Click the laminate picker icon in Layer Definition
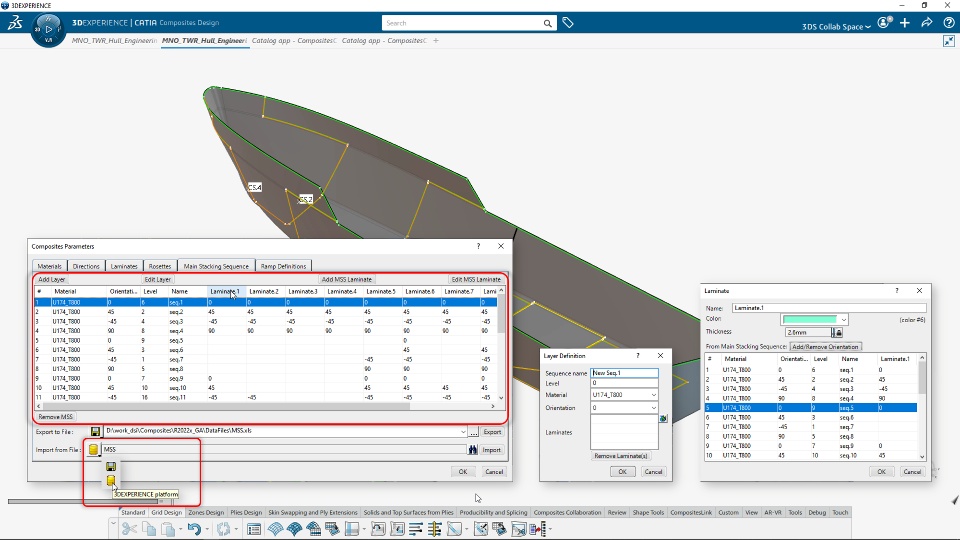The width and height of the screenshot is (960, 540). point(663,418)
